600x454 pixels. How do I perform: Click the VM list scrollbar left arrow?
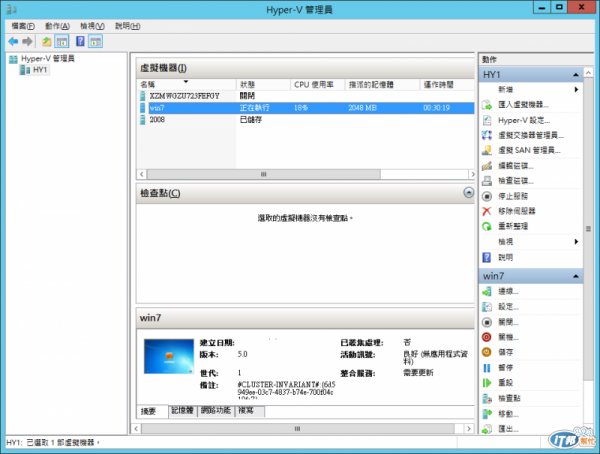point(142,175)
